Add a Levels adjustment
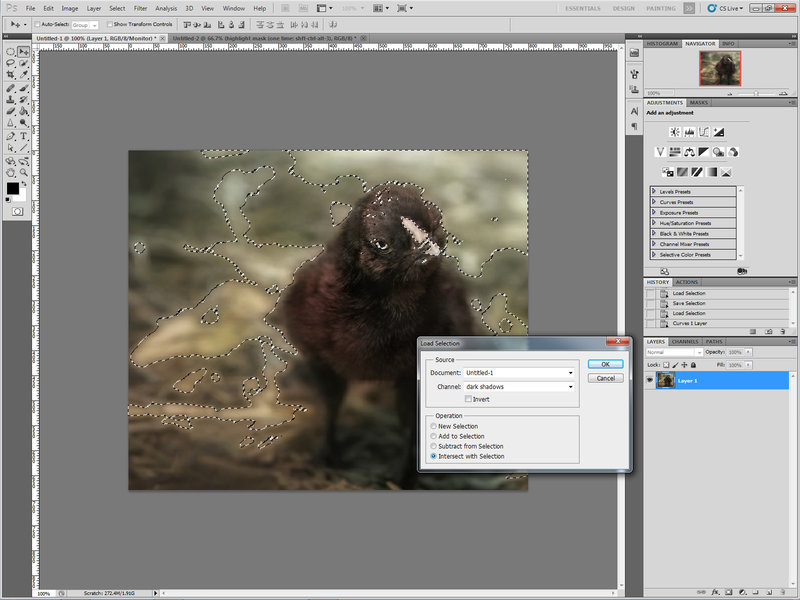The width and height of the screenshot is (800, 600). coord(689,132)
